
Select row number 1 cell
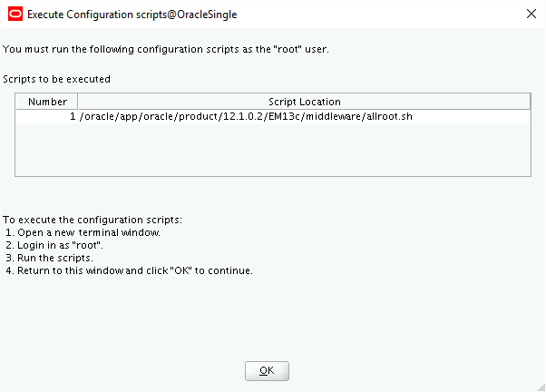[47, 116]
